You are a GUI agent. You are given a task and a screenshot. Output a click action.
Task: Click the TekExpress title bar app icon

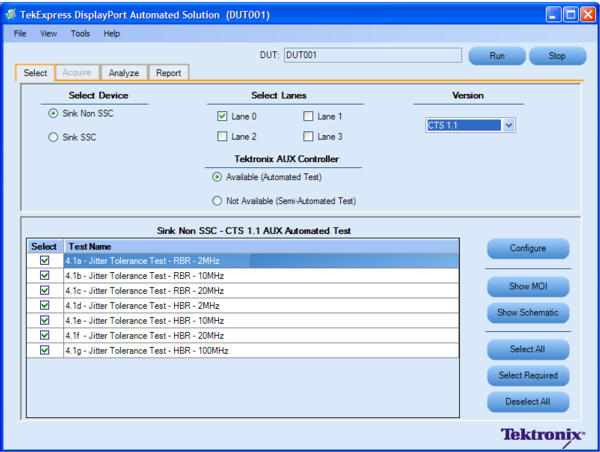click(10, 15)
